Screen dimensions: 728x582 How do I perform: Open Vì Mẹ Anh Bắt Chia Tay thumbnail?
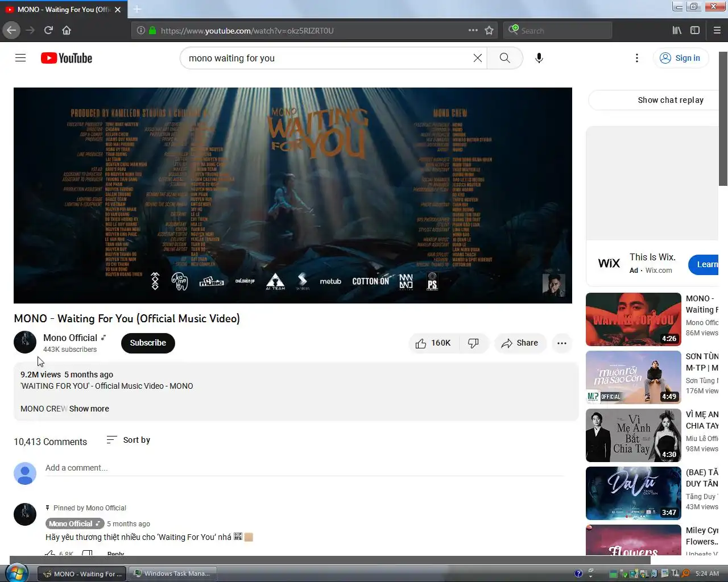pyautogui.click(x=634, y=435)
